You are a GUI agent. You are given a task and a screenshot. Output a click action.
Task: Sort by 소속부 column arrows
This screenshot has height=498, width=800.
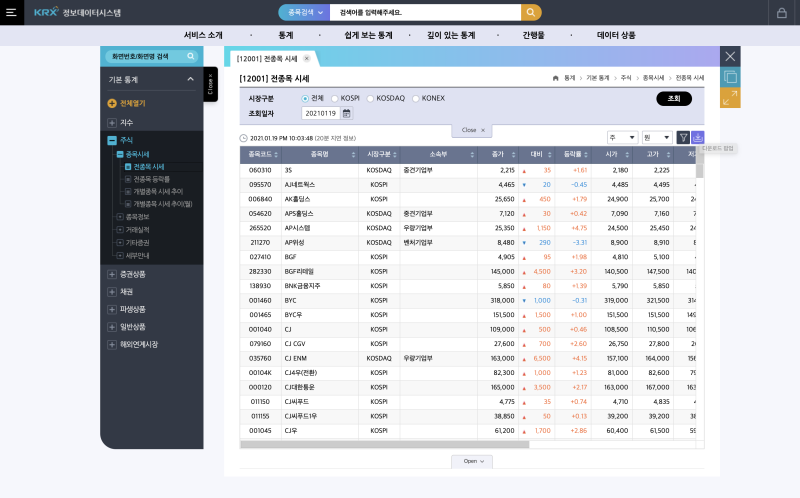[472, 155]
